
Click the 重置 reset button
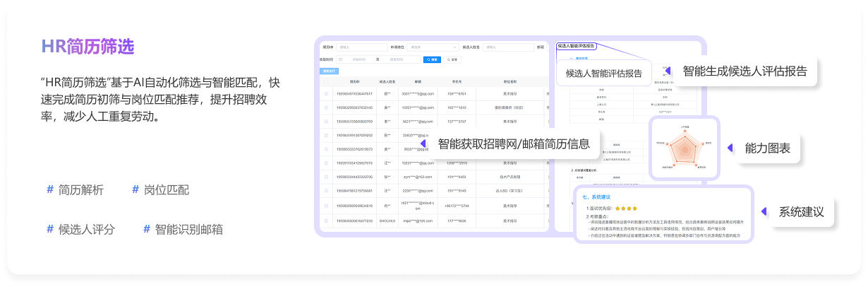pos(451,59)
